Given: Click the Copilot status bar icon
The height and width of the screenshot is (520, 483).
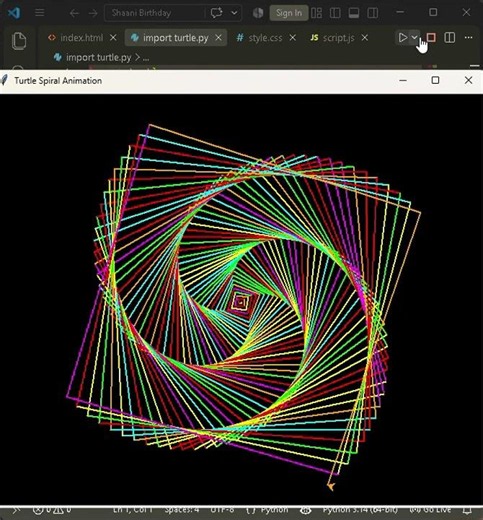Looking at the screenshot, I should coord(306,511).
